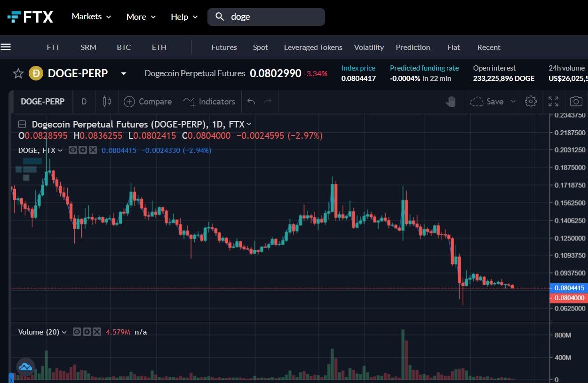Click the search magnifier icon
This screenshot has height=383, width=588.
pos(220,17)
